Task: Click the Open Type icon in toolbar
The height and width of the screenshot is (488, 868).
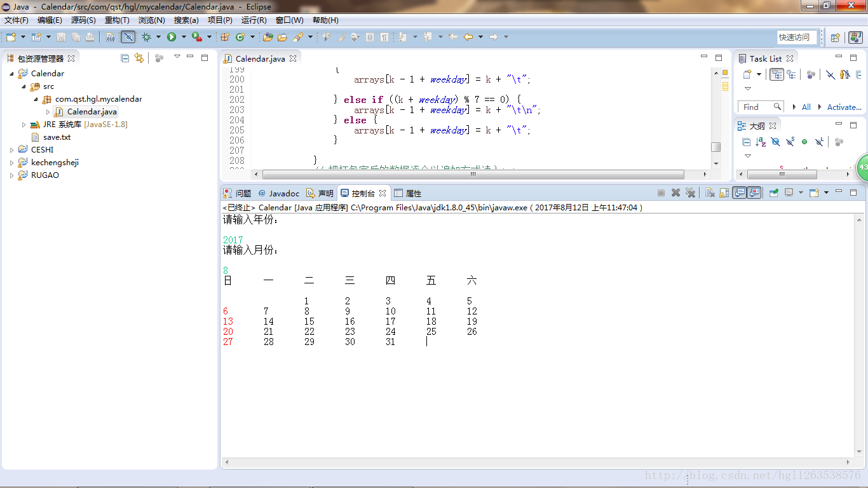Action: [268, 37]
